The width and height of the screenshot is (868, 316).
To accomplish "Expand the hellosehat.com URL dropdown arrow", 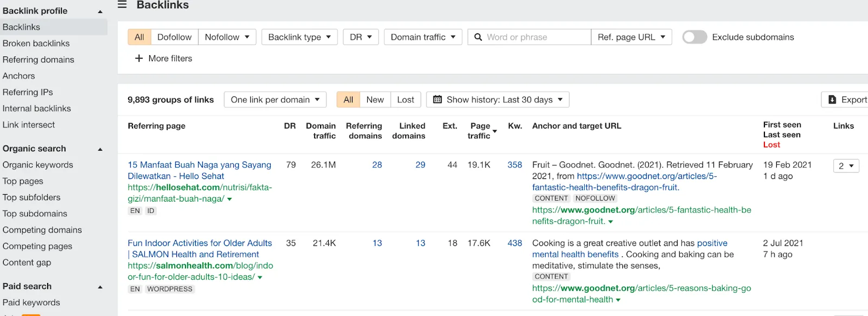I will click(229, 199).
